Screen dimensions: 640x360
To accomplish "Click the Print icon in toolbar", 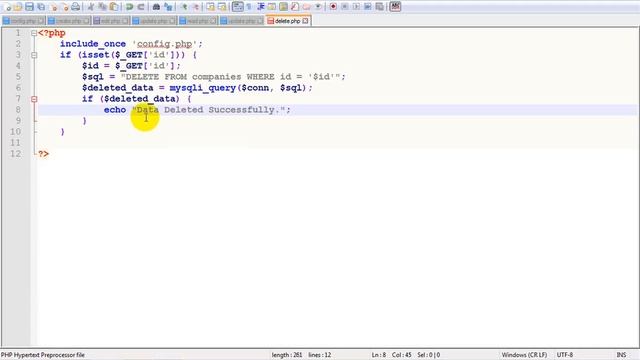I will coord(76,7).
